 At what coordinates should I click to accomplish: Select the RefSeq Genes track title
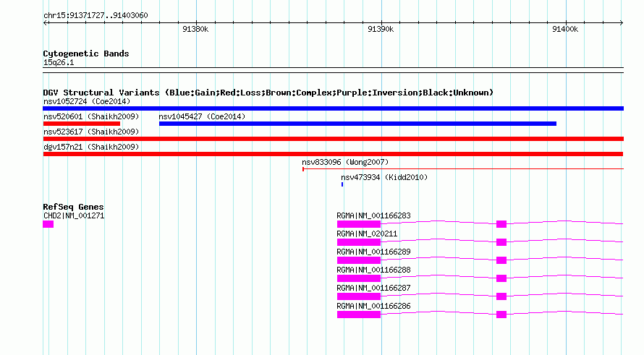click(73, 207)
